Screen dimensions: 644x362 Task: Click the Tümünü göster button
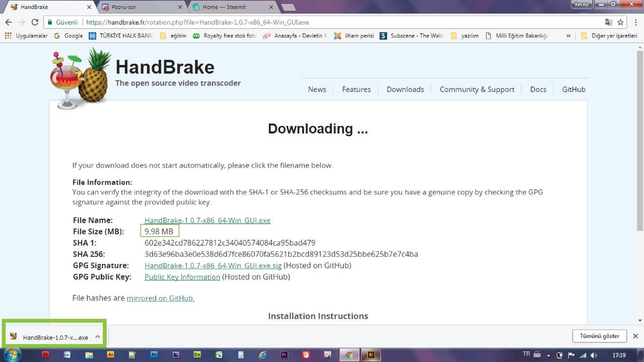599,336
